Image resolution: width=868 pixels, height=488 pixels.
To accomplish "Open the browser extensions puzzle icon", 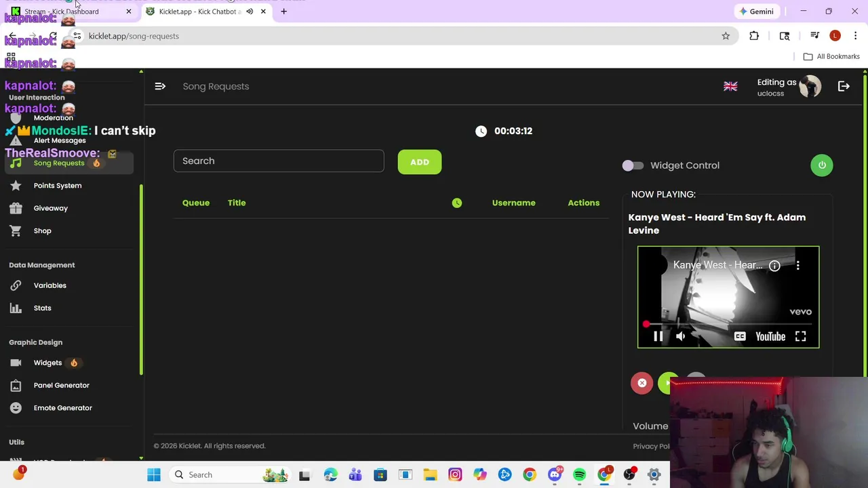I will (754, 36).
